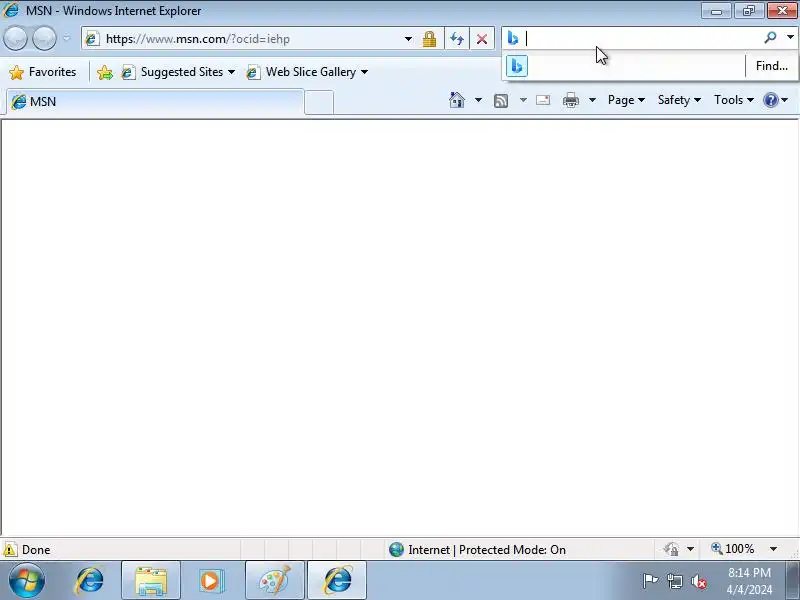Click the Add to Favorites Bar icon

[105, 72]
